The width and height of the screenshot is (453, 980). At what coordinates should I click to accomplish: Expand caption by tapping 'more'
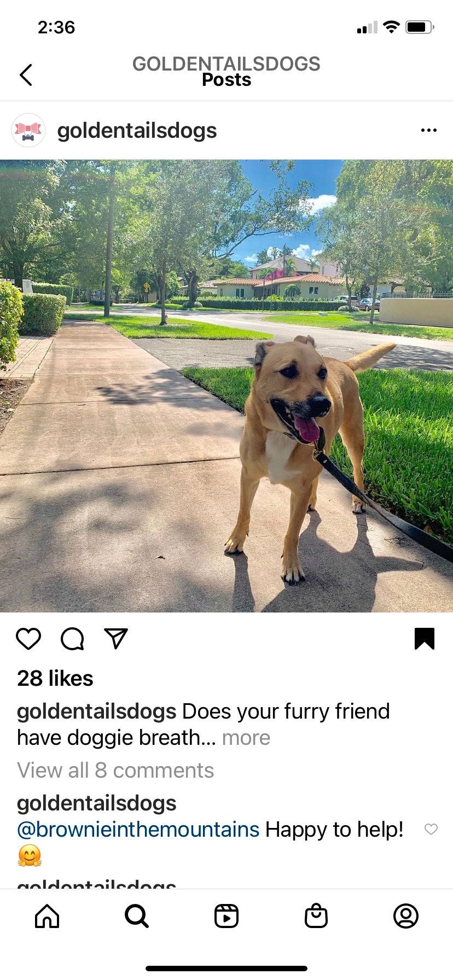[x=246, y=738]
